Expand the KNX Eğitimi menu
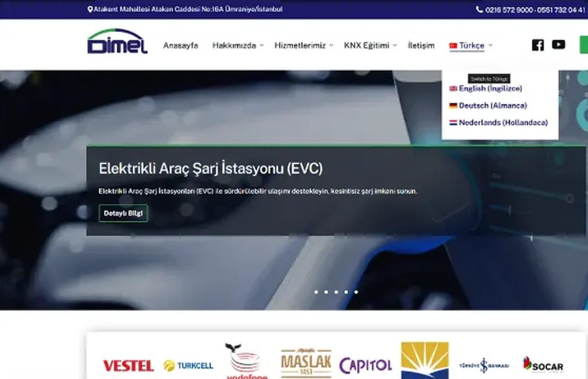Image resolution: width=588 pixels, height=379 pixels. pyautogui.click(x=370, y=45)
